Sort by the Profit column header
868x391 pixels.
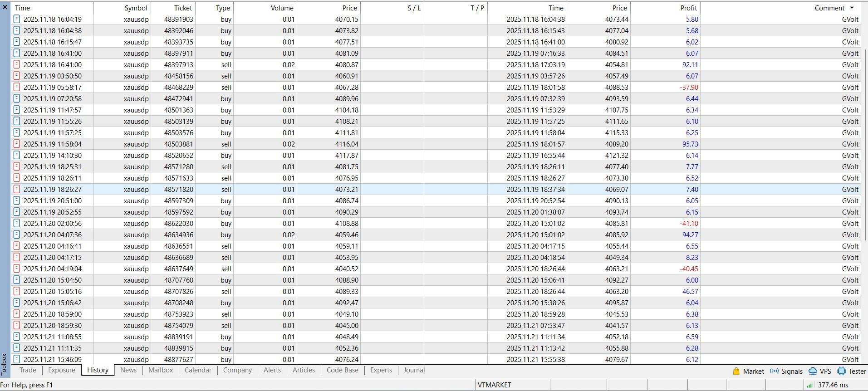tap(666, 8)
